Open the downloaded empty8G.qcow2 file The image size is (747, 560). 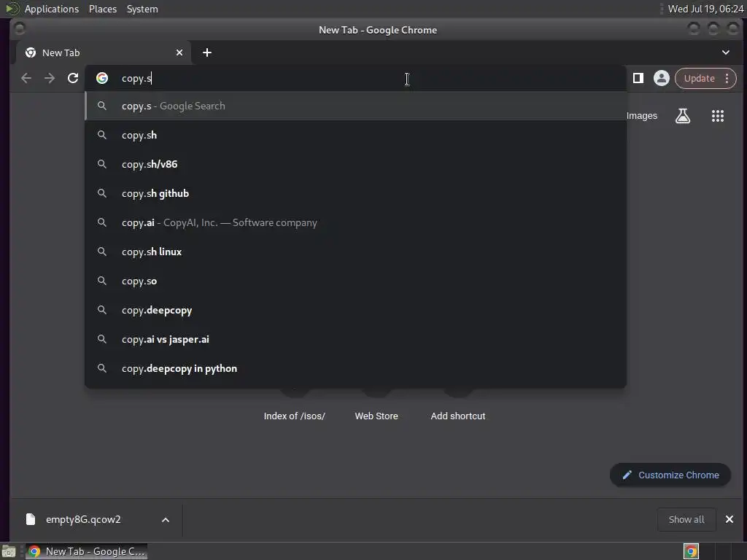[83, 519]
